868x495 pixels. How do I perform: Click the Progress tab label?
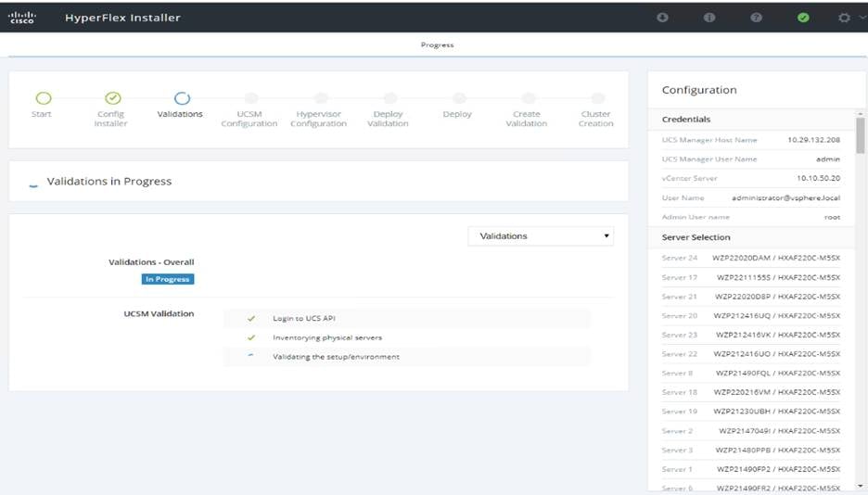tap(438, 44)
